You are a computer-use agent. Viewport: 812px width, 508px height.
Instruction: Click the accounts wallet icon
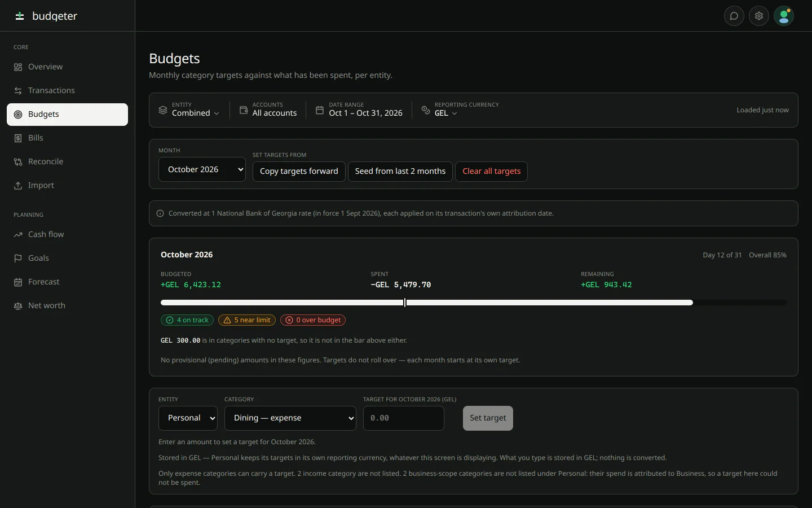pos(244,110)
